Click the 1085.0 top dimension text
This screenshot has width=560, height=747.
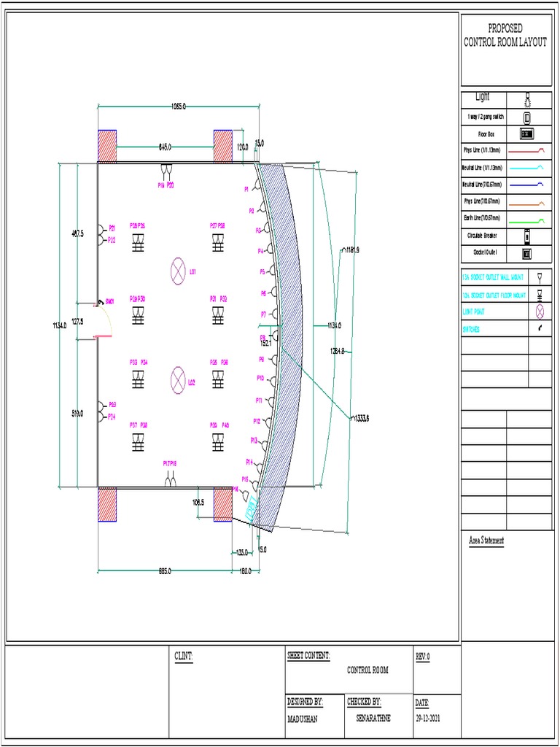click(x=179, y=107)
